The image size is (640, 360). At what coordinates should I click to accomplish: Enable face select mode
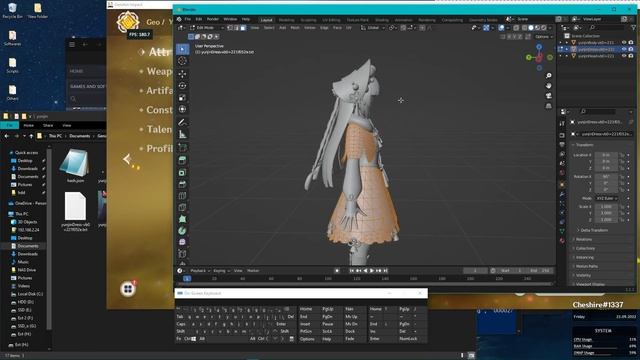click(243, 28)
